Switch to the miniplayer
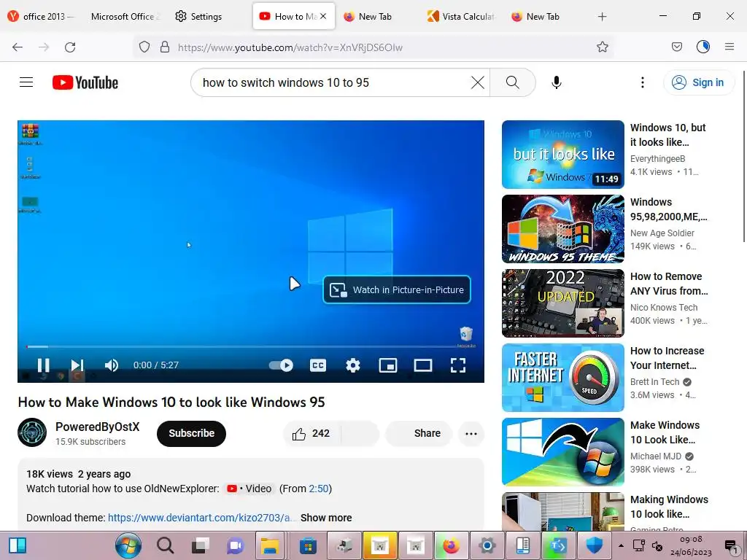 388,365
